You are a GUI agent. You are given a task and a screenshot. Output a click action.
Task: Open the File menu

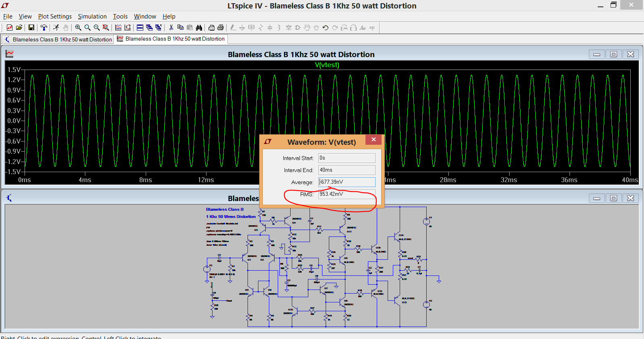coord(8,16)
